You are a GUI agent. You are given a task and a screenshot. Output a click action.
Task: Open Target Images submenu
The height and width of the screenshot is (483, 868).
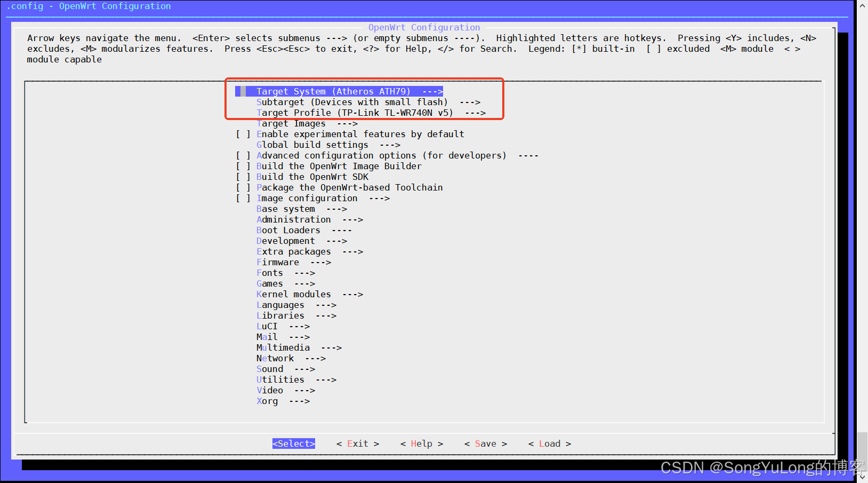click(x=307, y=123)
